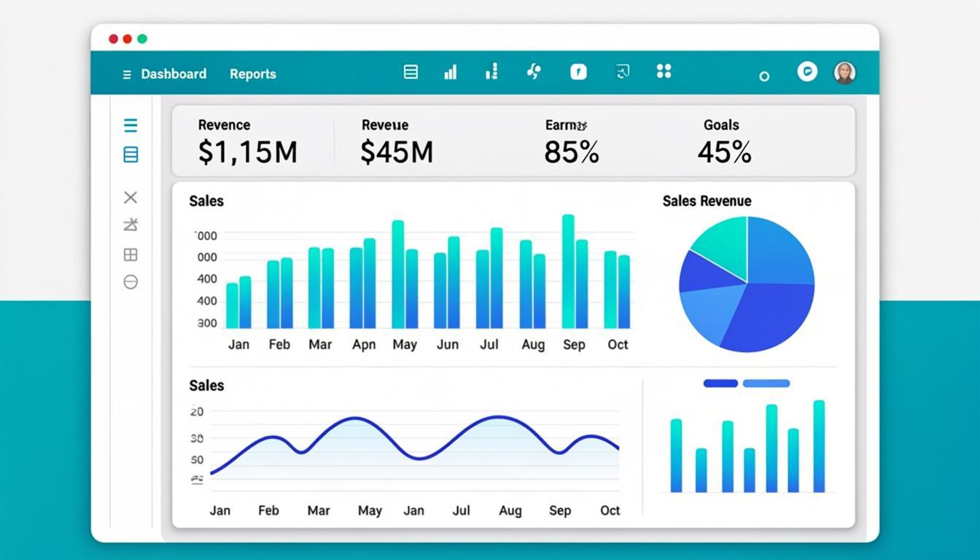The height and width of the screenshot is (560, 980).
Task: Click the Apn label under bar chart
Action: [364, 345]
